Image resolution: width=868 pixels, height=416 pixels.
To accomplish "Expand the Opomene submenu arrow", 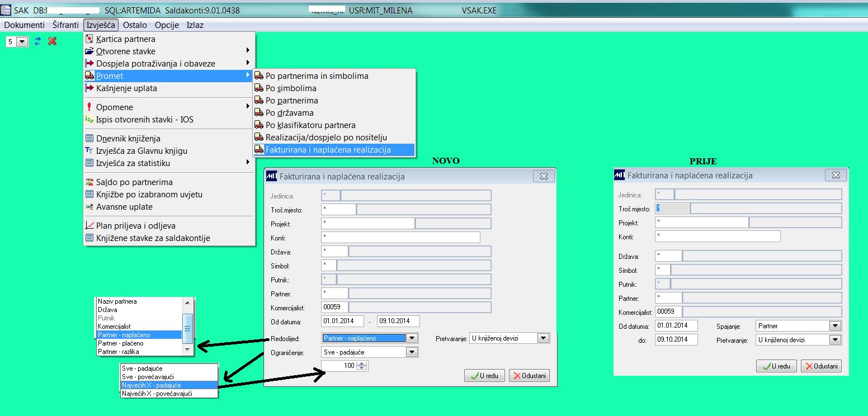I will tap(248, 107).
